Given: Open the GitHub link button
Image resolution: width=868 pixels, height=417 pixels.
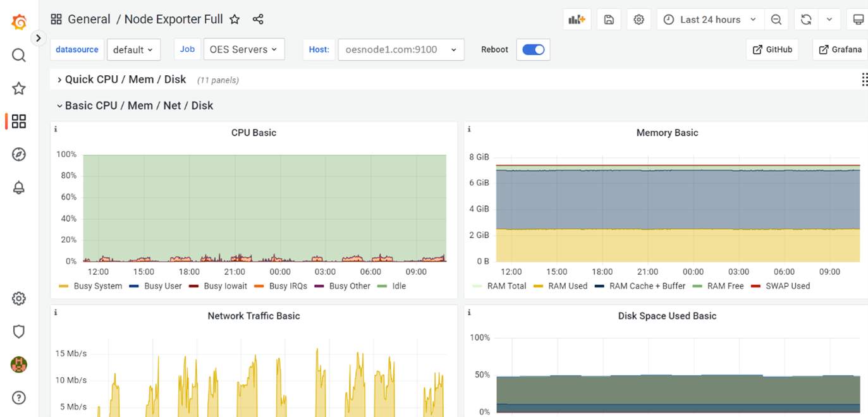Looking at the screenshot, I should tap(772, 50).
